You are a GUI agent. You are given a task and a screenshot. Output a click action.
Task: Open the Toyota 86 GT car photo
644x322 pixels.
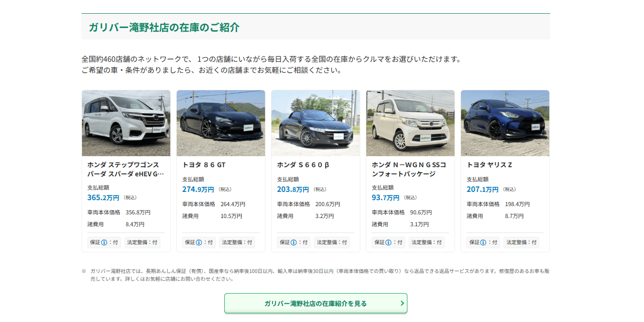point(221,123)
